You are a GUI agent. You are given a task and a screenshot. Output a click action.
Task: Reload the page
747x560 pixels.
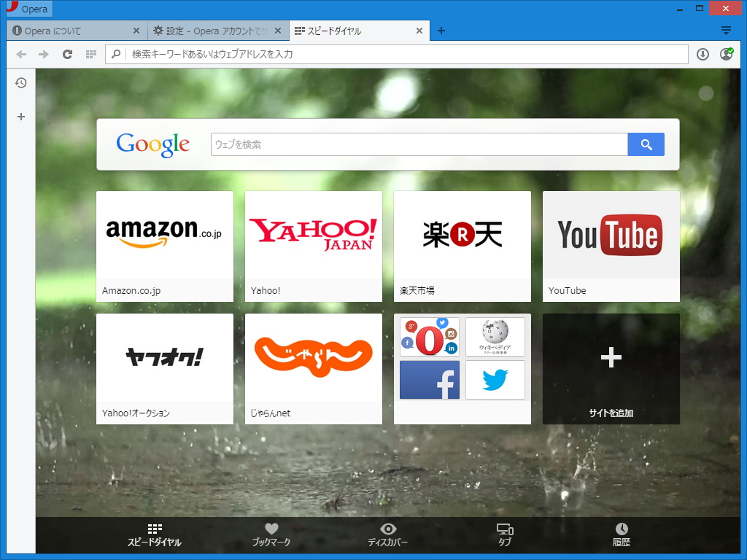[x=67, y=54]
